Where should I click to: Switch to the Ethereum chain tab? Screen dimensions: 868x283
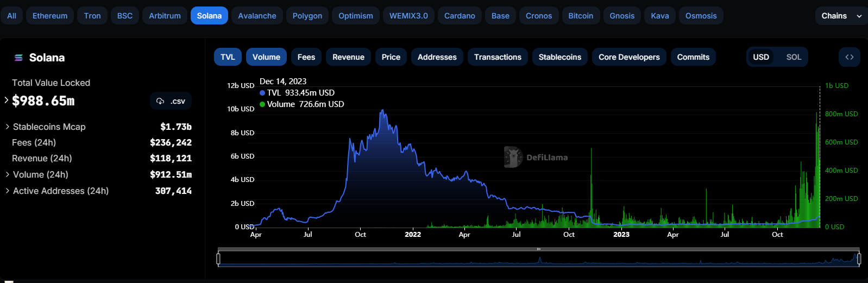pos(50,16)
